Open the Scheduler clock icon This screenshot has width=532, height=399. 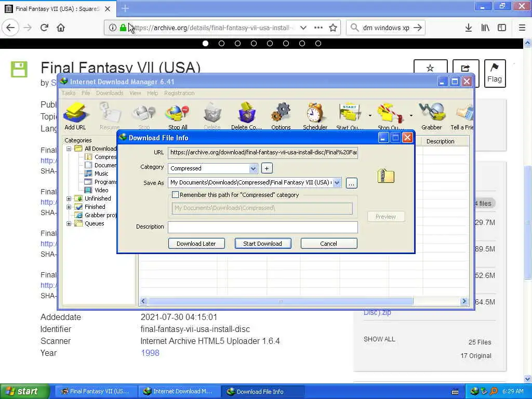(315, 116)
